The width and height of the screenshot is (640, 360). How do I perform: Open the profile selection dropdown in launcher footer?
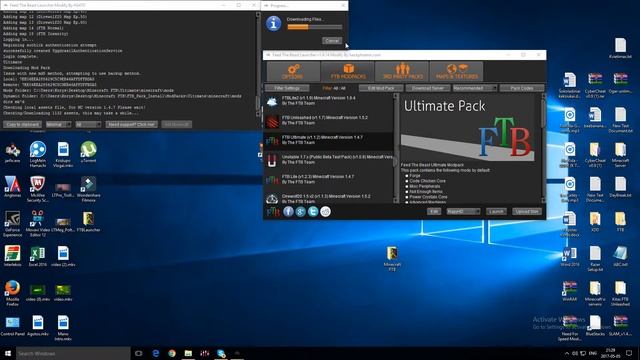coord(463,211)
